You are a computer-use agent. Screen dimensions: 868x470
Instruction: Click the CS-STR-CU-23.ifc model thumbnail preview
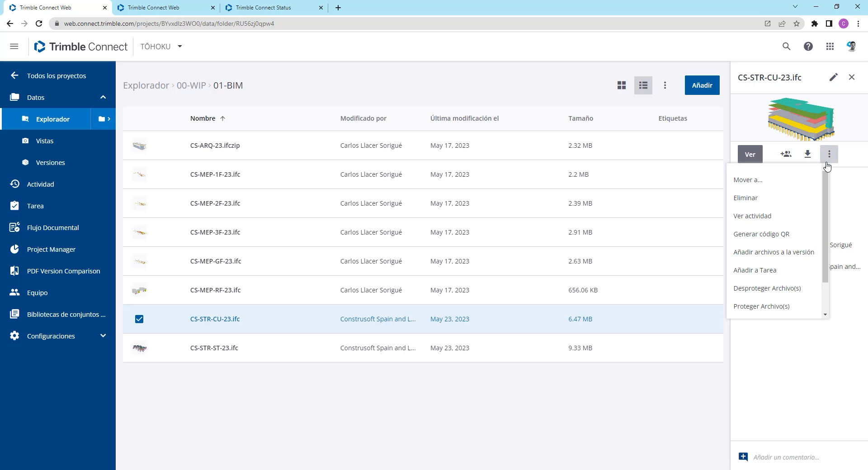[801, 119]
